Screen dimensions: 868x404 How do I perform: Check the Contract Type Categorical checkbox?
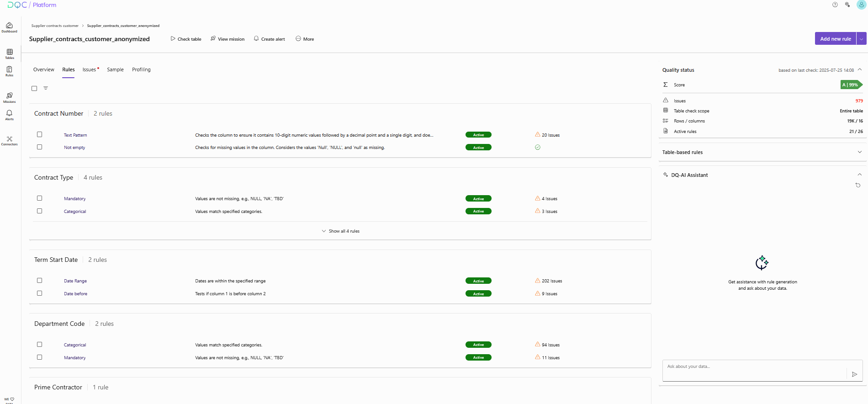40,211
